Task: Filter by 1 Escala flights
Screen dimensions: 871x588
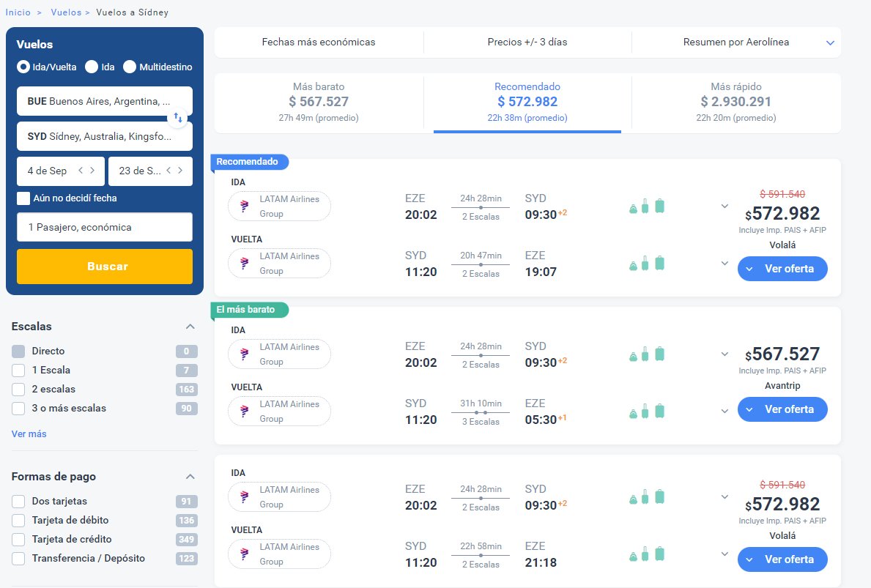Action: (18, 371)
